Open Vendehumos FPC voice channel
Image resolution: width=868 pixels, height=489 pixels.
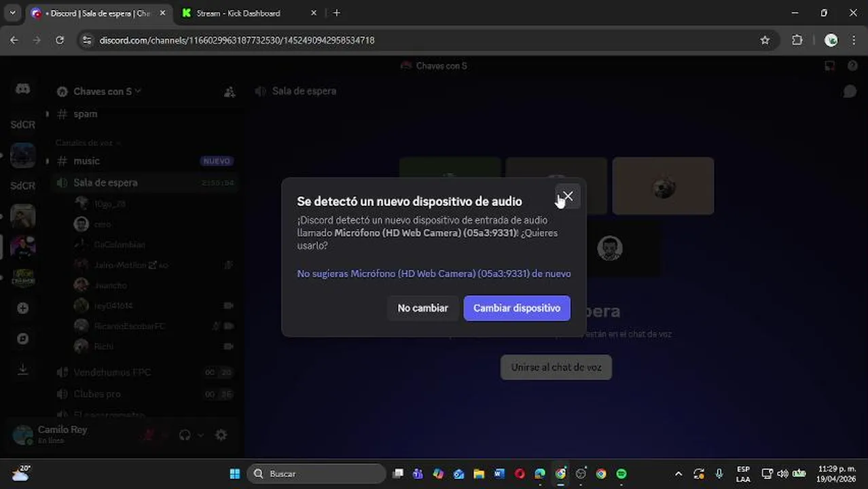click(x=145, y=372)
